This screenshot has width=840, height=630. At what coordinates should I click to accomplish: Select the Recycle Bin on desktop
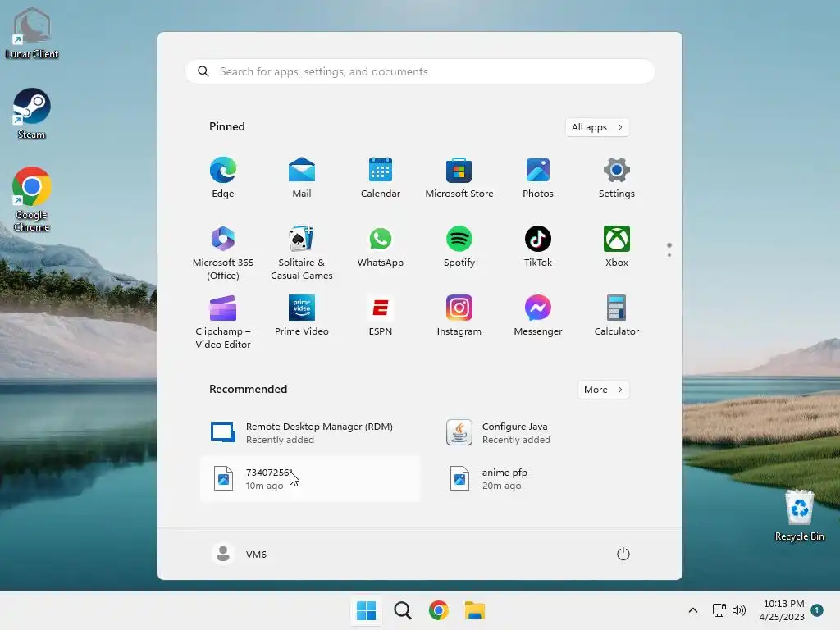pos(799,515)
